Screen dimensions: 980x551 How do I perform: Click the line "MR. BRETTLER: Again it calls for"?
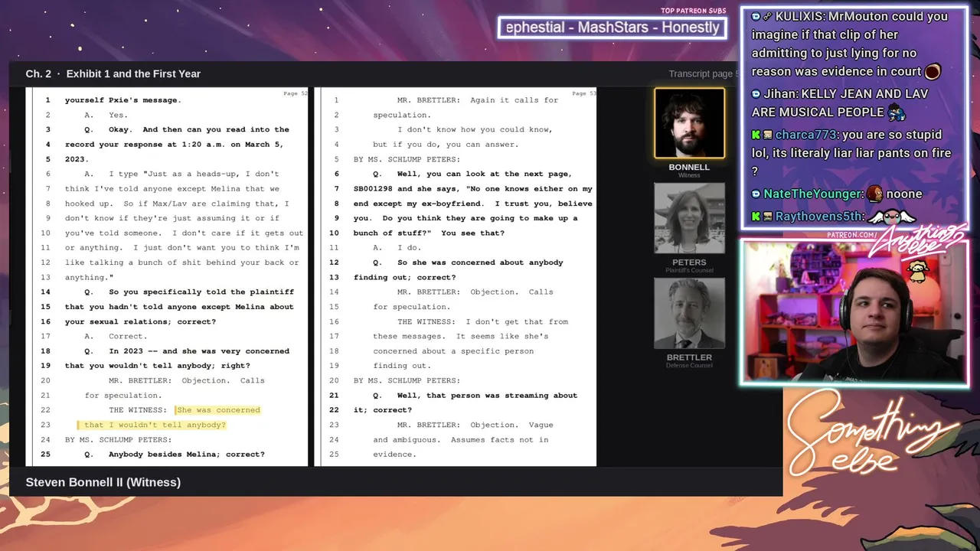click(478, 100)
